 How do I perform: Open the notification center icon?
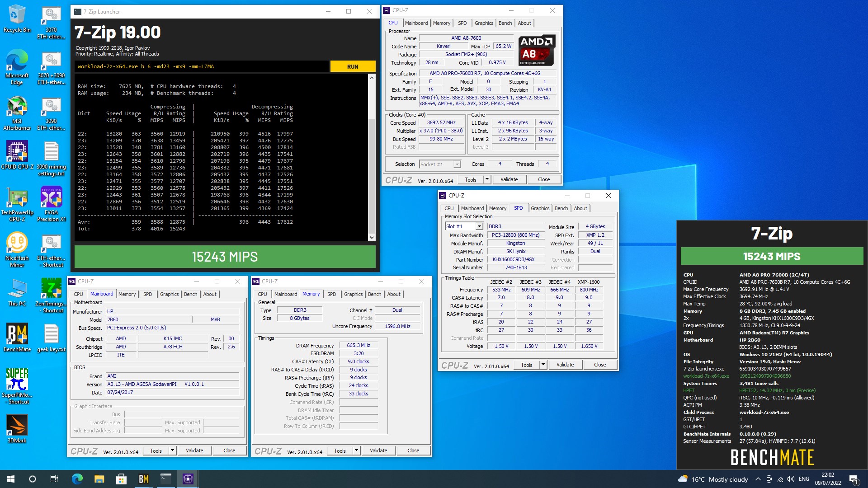click(x=854, y=479)
